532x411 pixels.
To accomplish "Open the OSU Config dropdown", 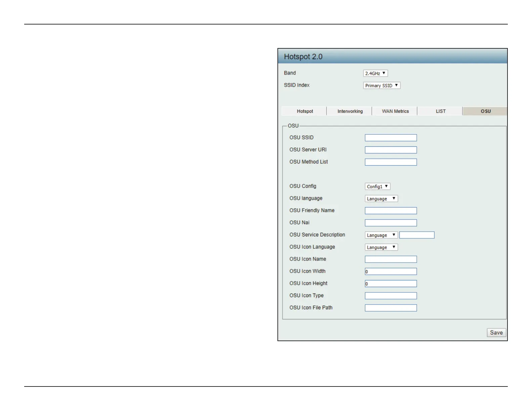I will pos(378,186).
